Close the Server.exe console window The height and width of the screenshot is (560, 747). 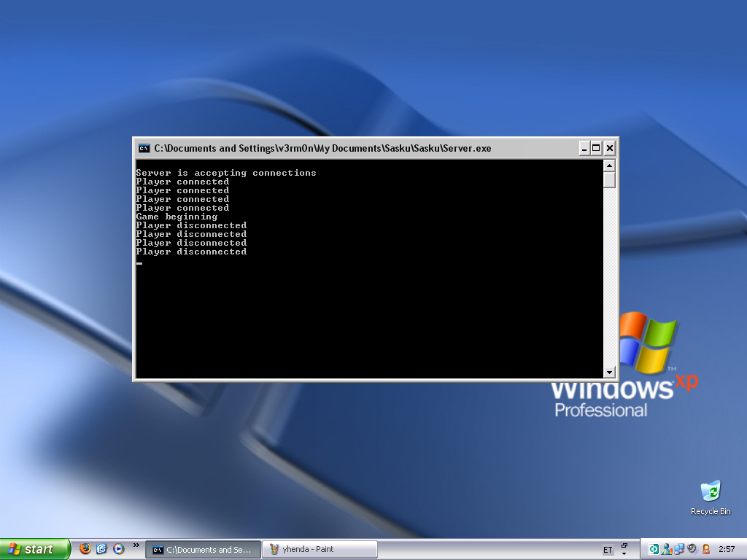(609, 149)
